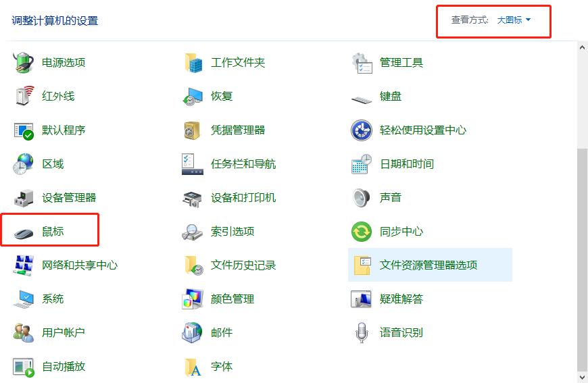Open the 用户帐户 user accounts icon
Viewport: 588px width, 383px height.
[24, 333]
